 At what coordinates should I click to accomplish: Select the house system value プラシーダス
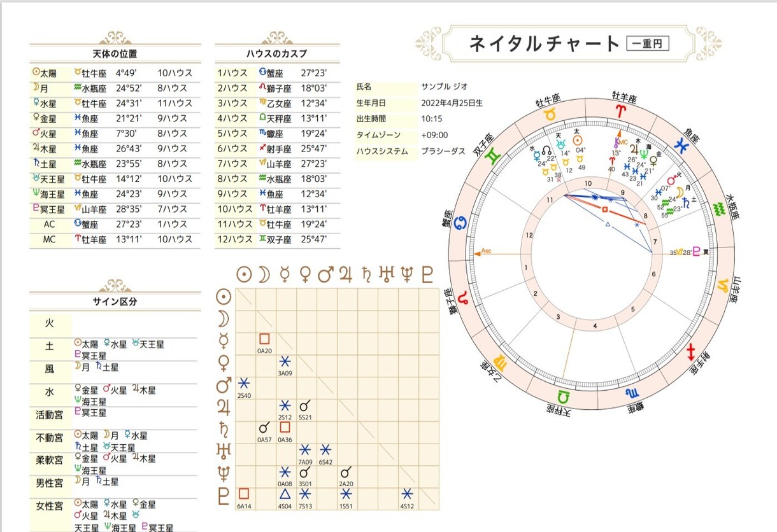click(443, 151)
